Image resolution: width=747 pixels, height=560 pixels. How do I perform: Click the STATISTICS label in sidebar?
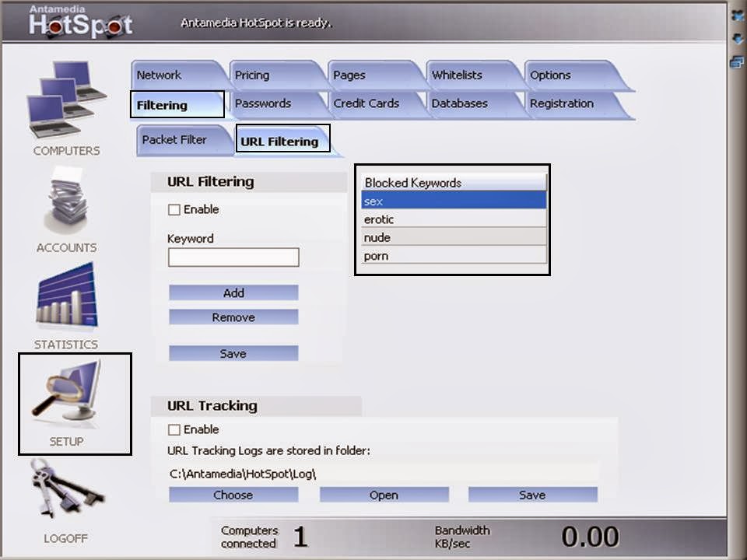[65, 345]
